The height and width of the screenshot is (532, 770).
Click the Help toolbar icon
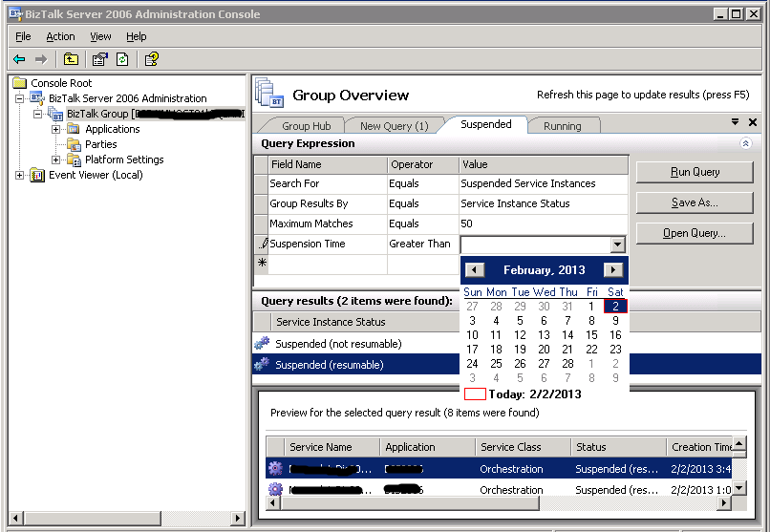tap(151, 59)
